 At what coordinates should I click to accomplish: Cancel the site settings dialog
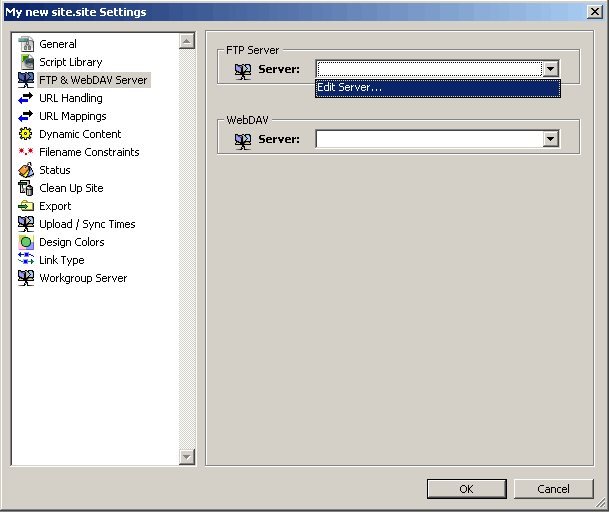[x=553, y=489]
